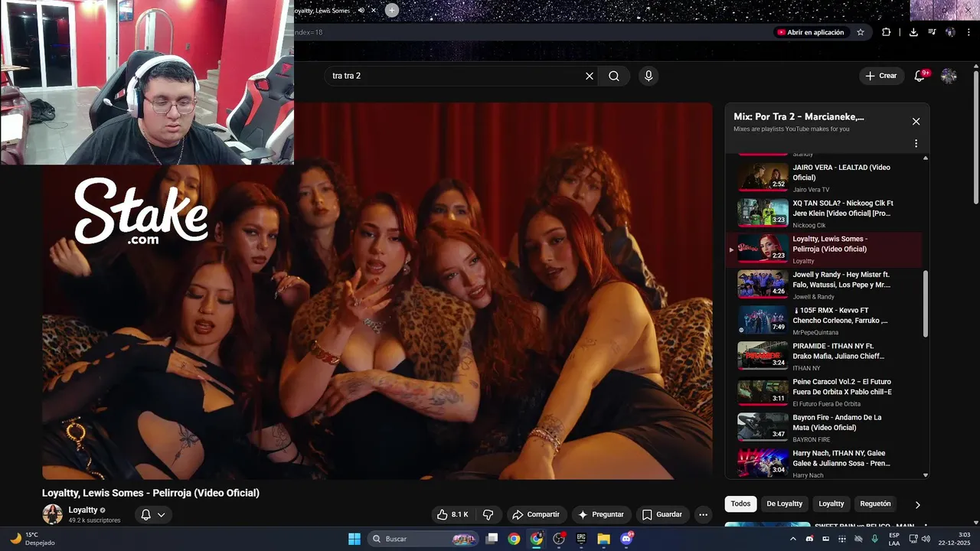
Task: Close the Mix playlist panel
Action: [916, 122]
